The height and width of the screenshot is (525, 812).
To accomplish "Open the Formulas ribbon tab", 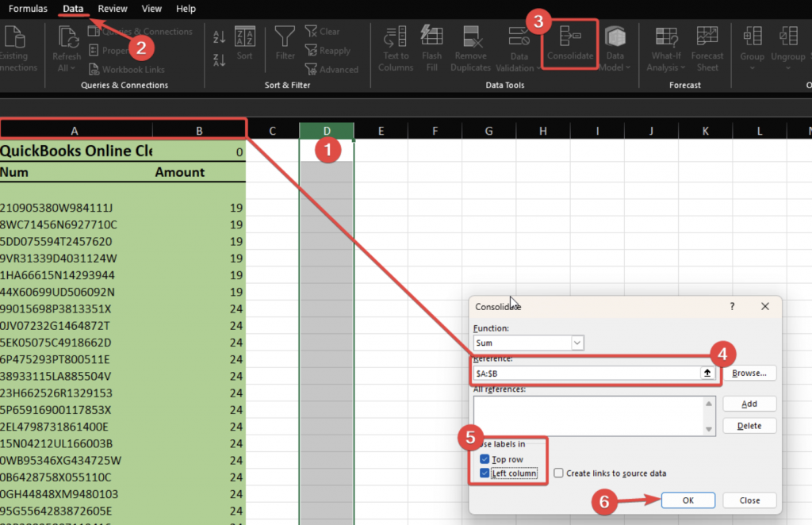I will pos(27,9).
